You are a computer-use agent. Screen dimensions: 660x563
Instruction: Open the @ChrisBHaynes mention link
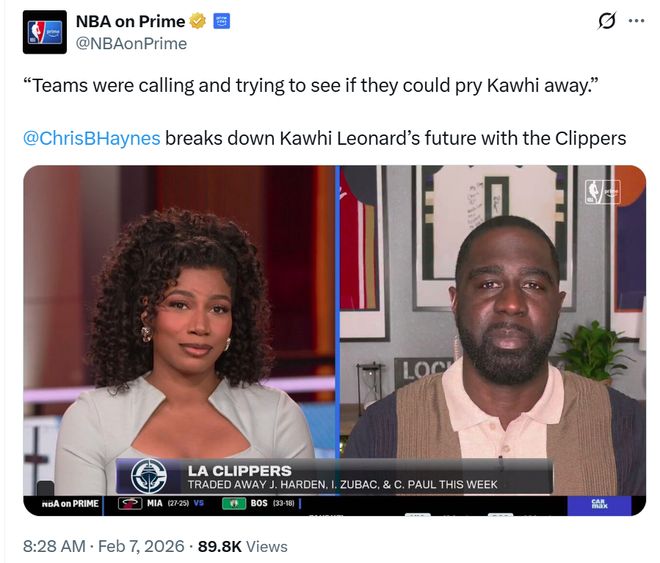coord(92,138)
